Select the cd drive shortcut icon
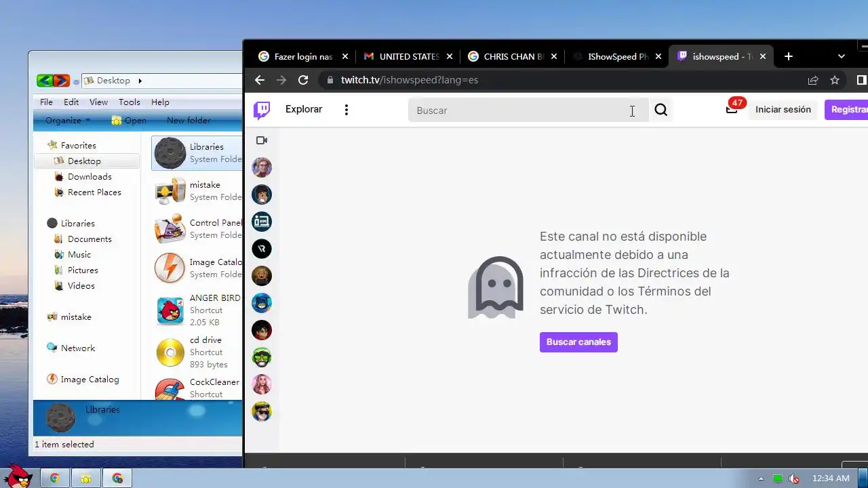Screen dimensions: 868x488 click(170, 352)
